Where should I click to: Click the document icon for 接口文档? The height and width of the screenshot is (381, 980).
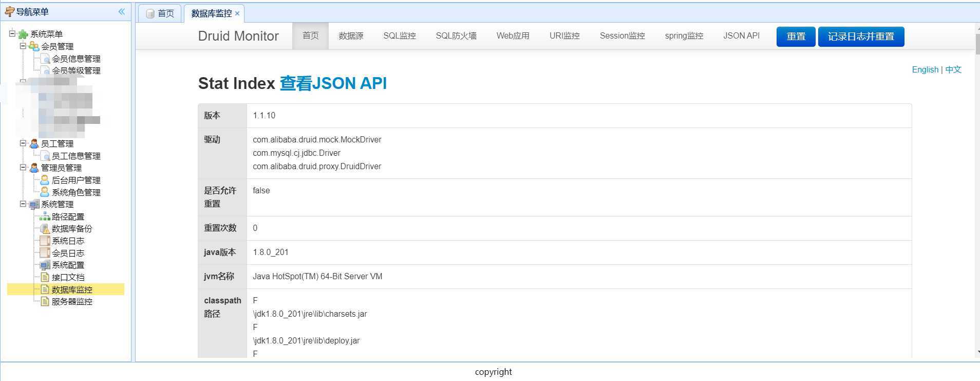[45, 277]
